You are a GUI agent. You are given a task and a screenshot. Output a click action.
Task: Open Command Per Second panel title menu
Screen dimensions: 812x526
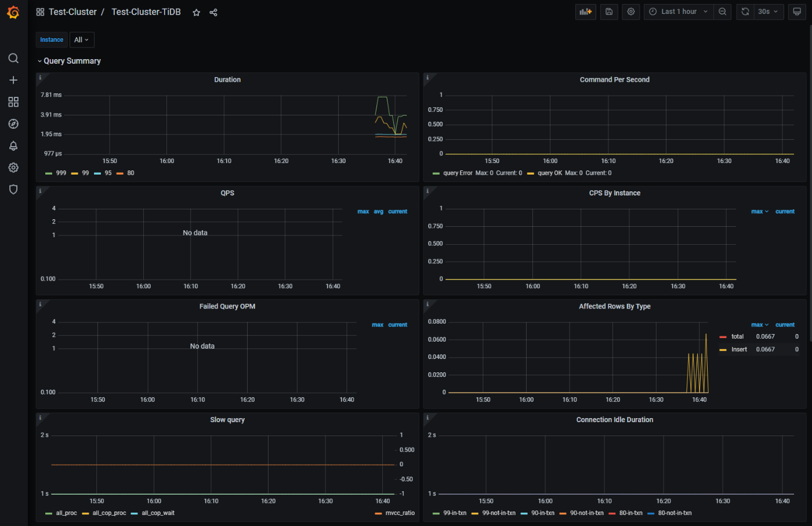click(615, 79)
